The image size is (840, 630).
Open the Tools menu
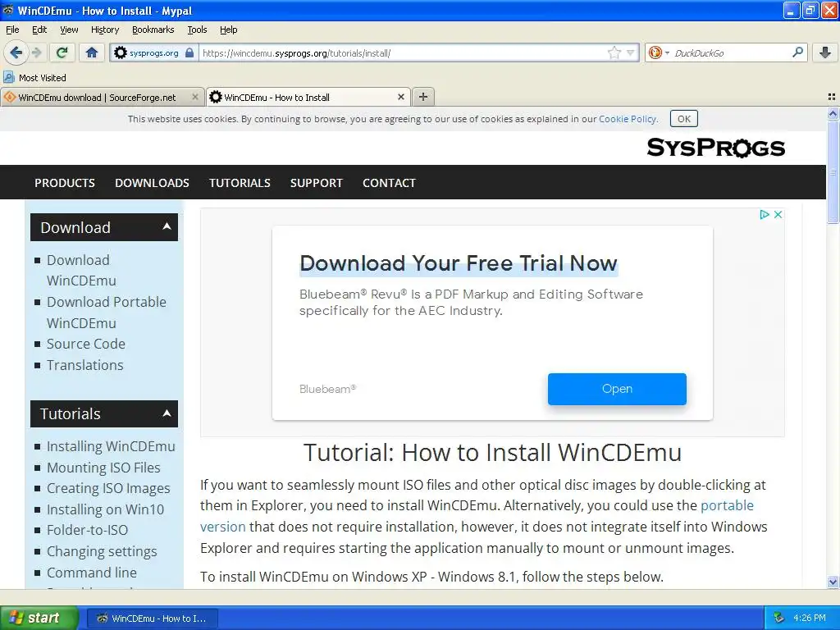[197, 30]
